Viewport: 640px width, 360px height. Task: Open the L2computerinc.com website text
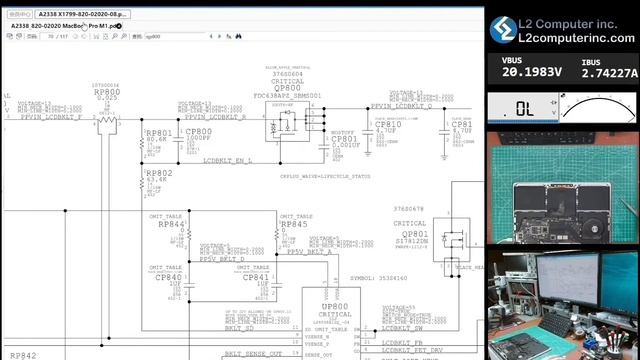(x=576, y=38)
